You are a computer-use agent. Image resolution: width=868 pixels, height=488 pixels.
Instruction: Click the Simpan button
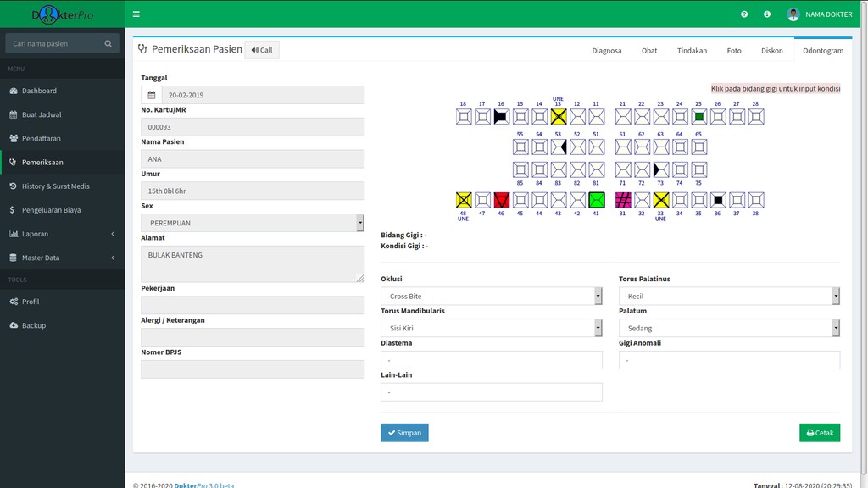(404, 433)
